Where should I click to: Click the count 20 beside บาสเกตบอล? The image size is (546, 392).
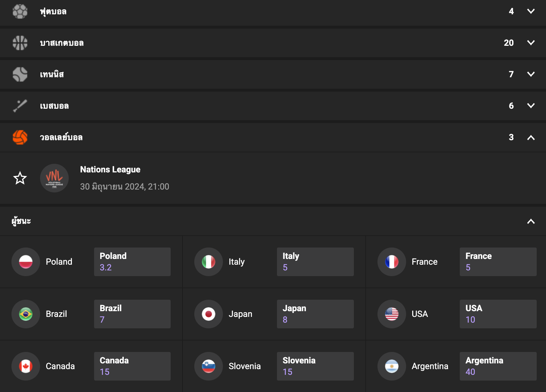point(509,43)
